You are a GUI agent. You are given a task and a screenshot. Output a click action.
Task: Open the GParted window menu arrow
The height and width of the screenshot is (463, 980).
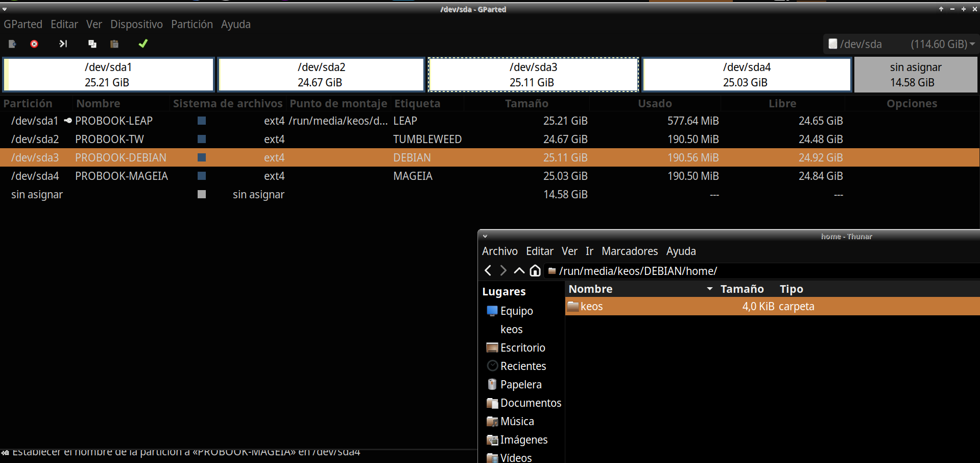[x=5, y=9]
